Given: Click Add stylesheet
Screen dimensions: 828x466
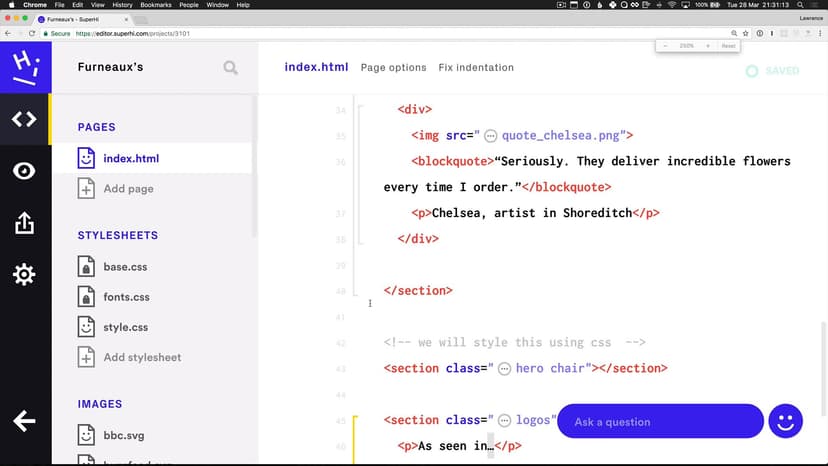Looking at the screenshot, I should click(x=142, y=357).
